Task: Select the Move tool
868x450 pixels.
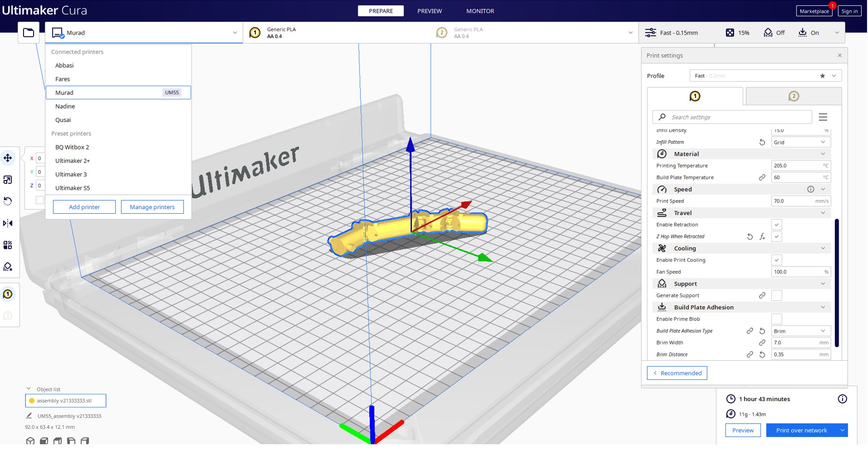Action: tap(8, 158)
